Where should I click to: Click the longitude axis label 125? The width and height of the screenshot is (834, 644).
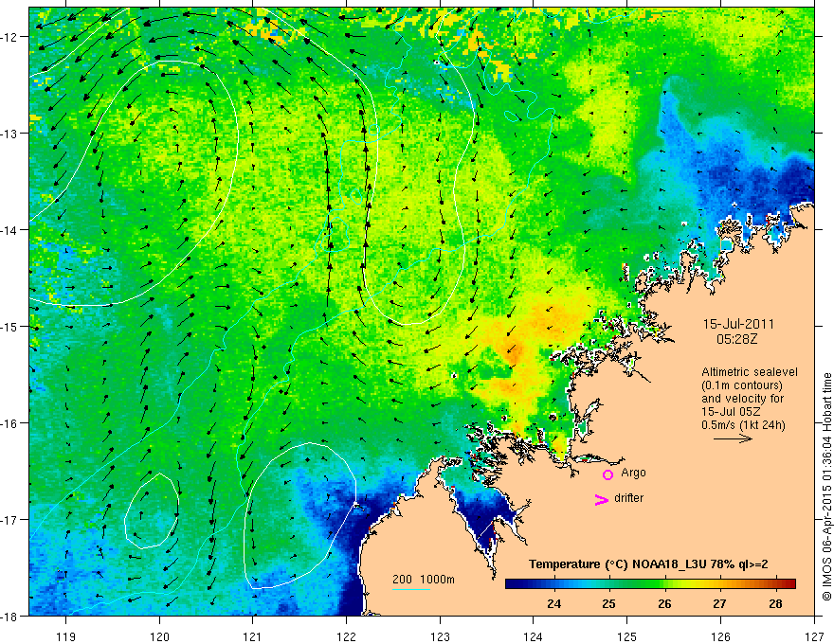[x=627, y=637]
